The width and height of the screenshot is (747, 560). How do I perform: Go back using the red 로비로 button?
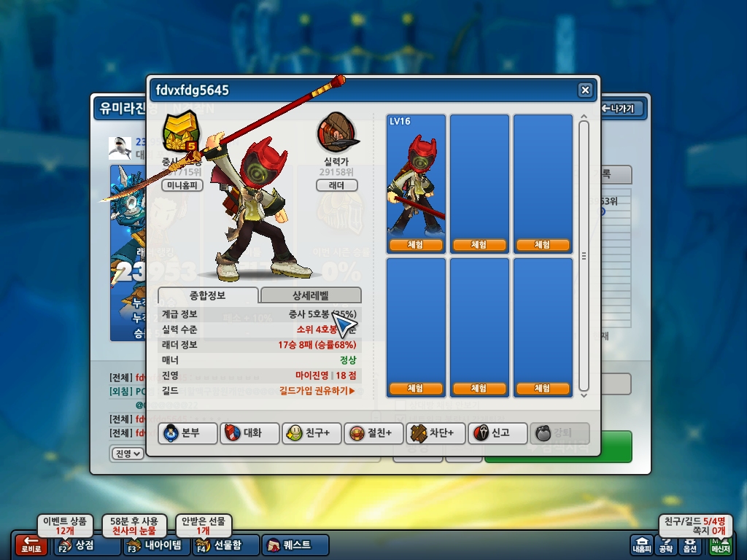31,545
